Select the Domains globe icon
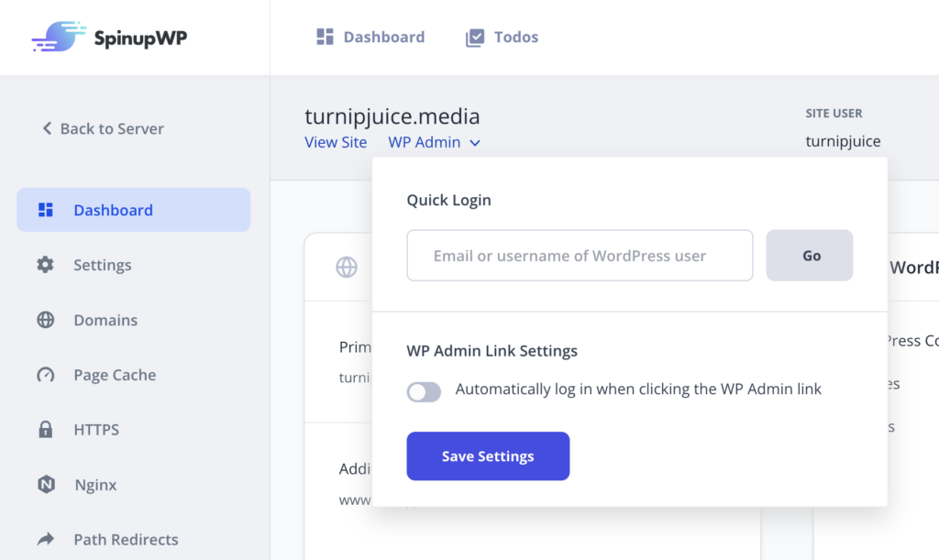Image resolution: width=939 pixels, height=560 pixels. point(45,319)
